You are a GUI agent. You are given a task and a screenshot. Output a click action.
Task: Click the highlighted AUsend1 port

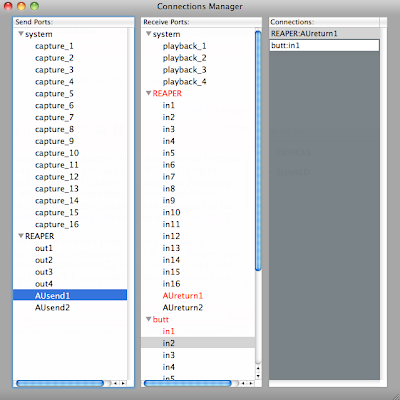(70, 296)
